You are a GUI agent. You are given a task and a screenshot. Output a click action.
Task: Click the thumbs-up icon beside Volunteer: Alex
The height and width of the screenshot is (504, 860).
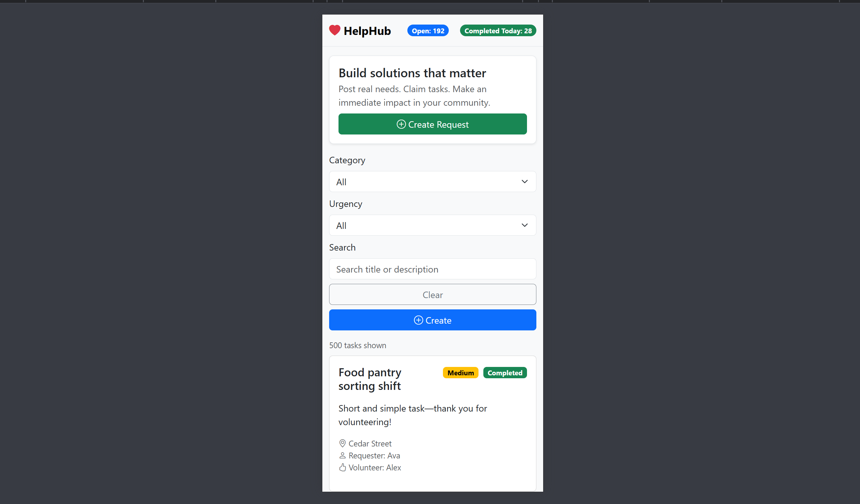[342, 467]
